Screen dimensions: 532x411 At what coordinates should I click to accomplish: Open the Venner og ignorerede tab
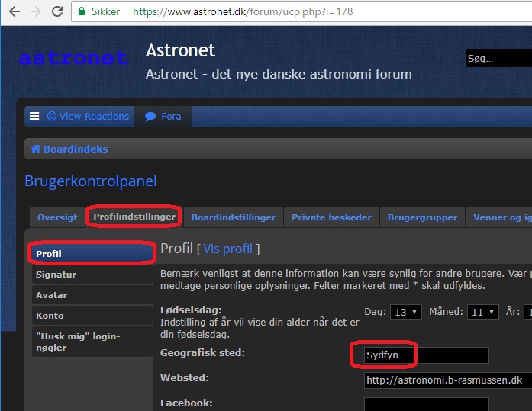[498, 217]
